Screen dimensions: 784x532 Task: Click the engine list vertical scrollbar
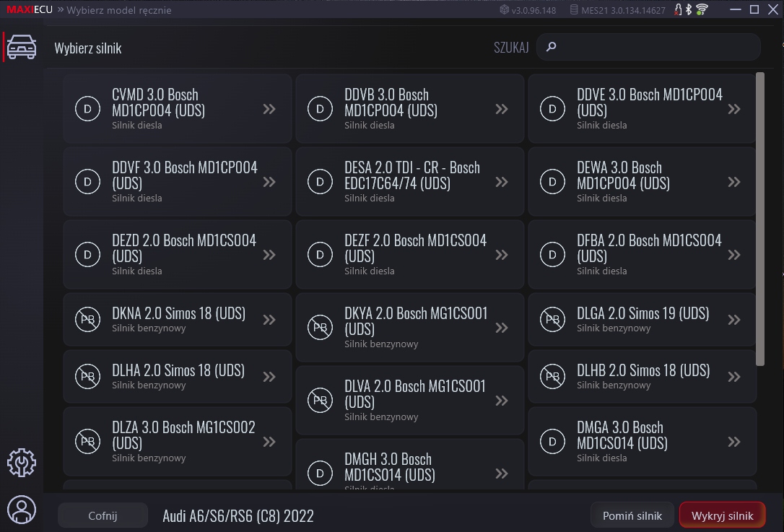[759, 217]
